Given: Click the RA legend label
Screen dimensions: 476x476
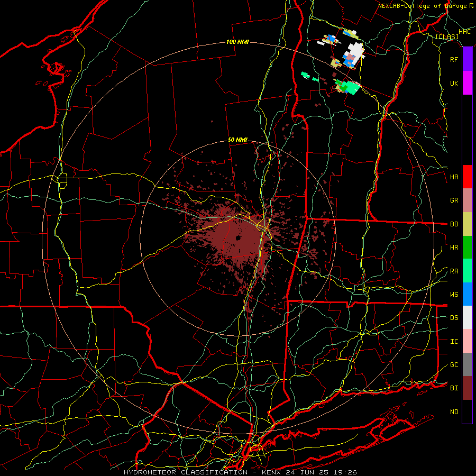Looking at the screenshot, I should [x=454, y=271].
